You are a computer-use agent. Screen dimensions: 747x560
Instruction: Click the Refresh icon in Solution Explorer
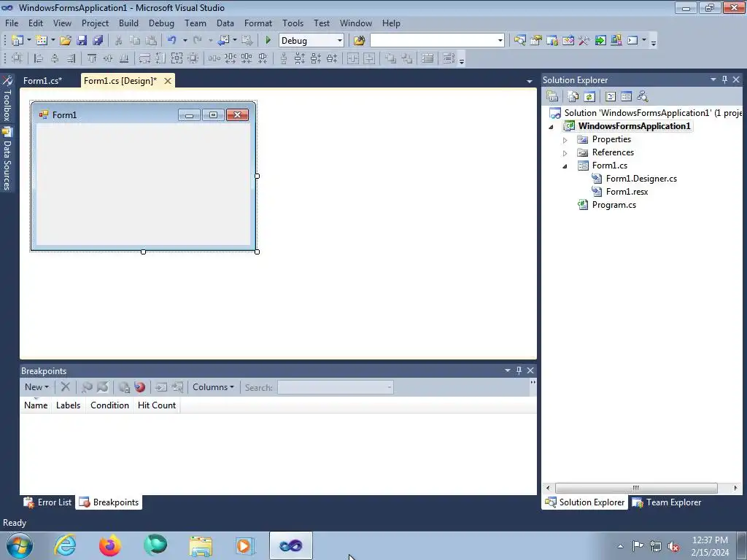pos(589,97)
